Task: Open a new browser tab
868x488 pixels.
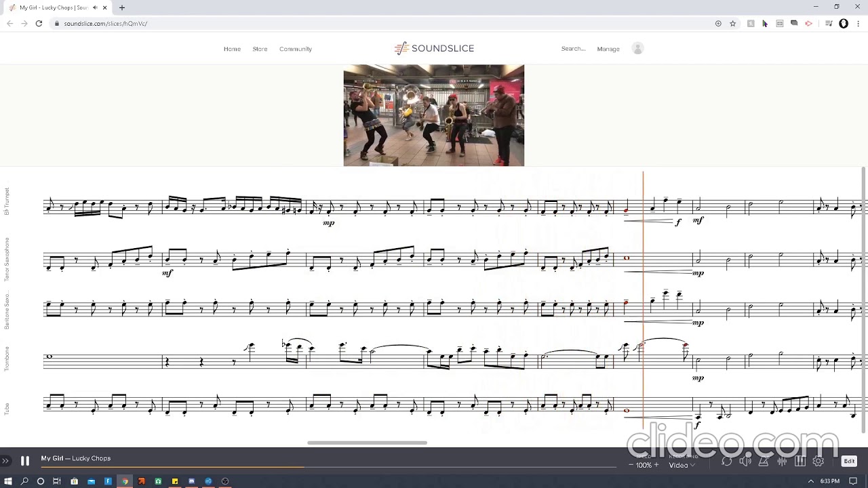Action: coord(122,7)
